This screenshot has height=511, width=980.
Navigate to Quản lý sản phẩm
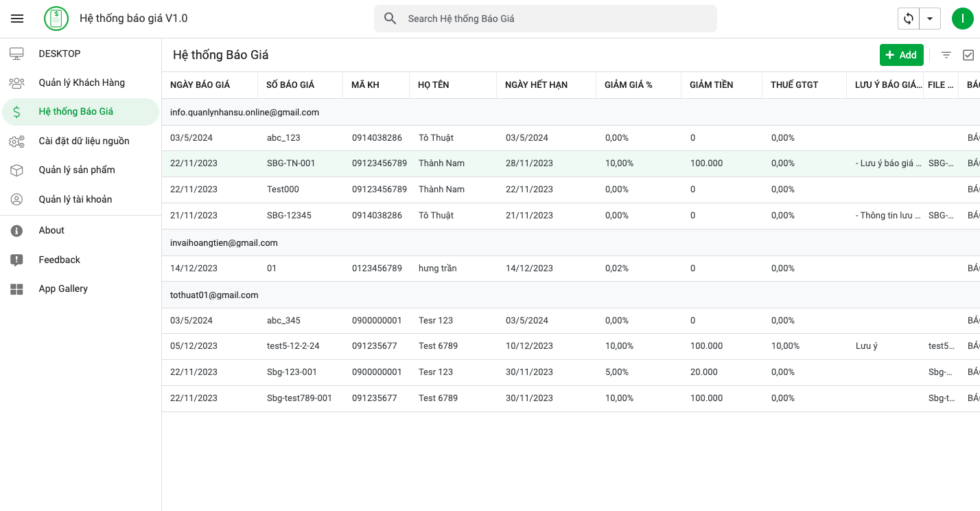81,170
